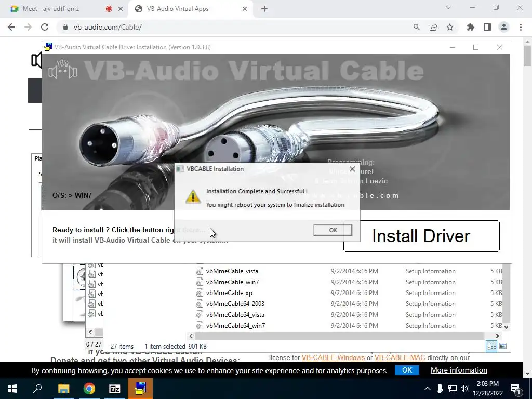Open a new browser tab
The height and width of the screenshot is (399, 532).
264,9
